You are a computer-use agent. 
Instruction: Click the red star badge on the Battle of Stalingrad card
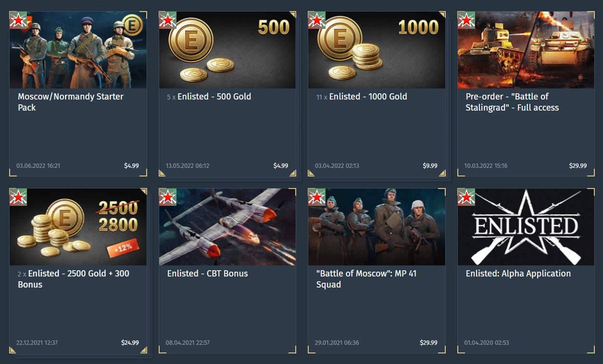(x=466, y=20)
